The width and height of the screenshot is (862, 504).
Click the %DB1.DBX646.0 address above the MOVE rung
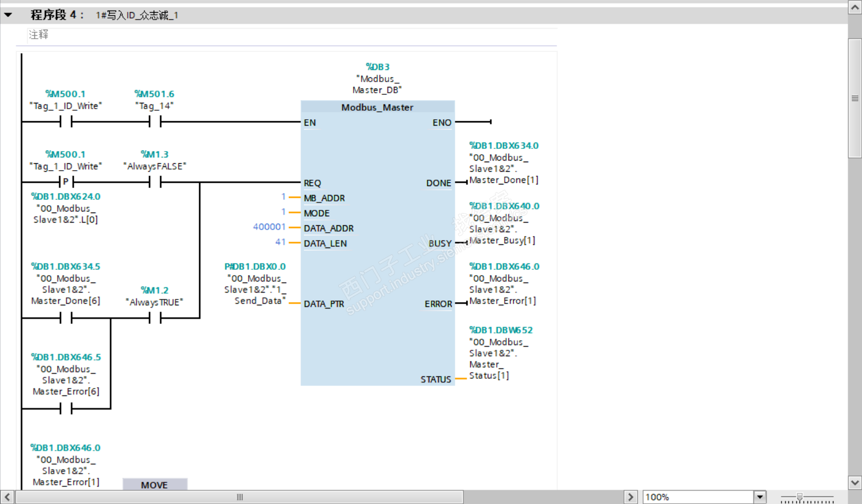click(x=66, y=448)
